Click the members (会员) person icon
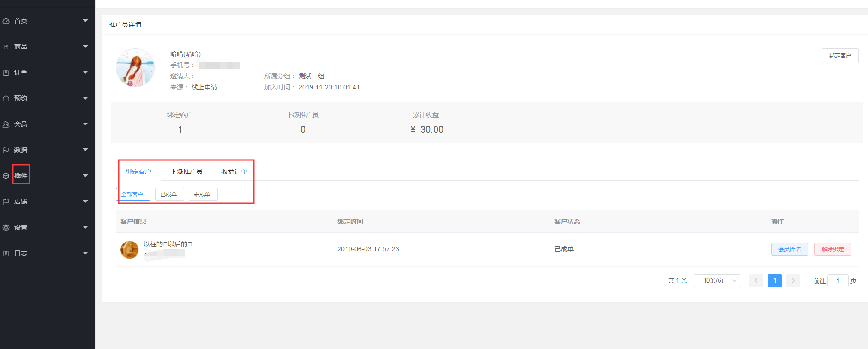868x349 pixels. [x=6, y=124]
